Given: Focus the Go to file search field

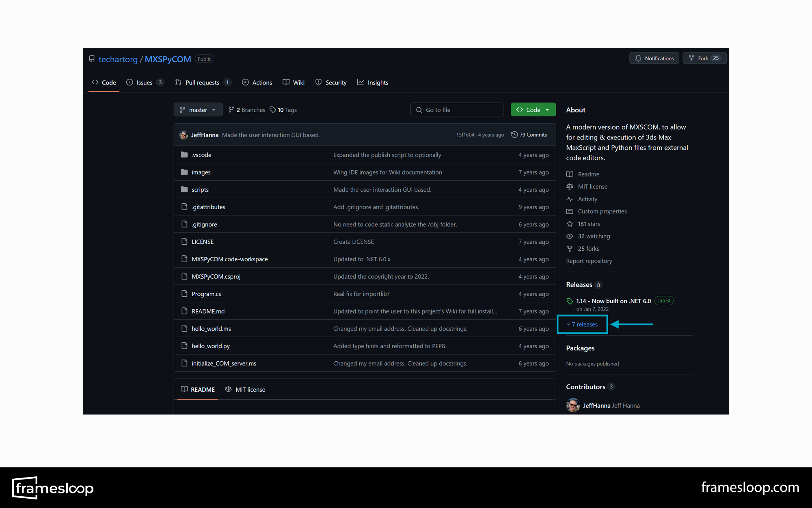Looking at the screenshot, I should coord(457,110).
